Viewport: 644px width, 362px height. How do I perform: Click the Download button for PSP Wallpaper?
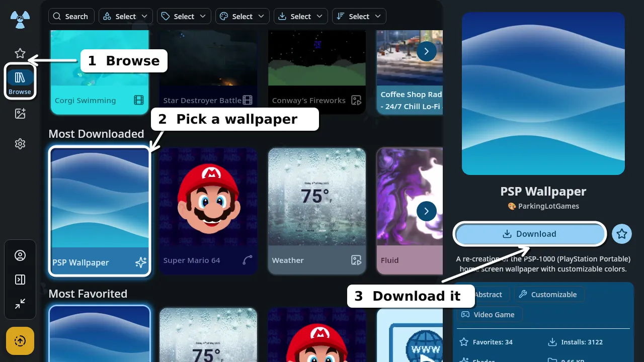(530, 234)
